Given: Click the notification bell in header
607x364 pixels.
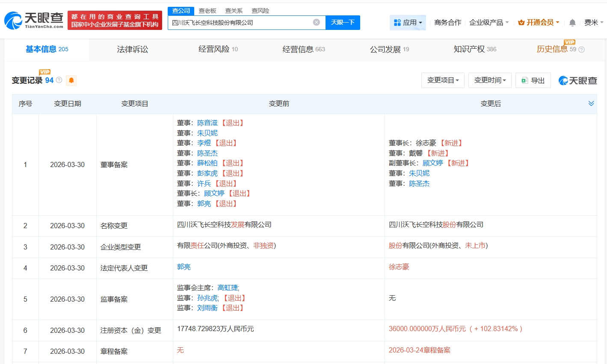Looking at the screenshot, I should pos(572,23).
